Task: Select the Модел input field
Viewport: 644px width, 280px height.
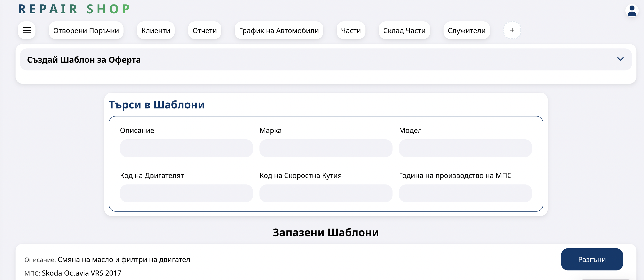Action: [x=465, y=148]
